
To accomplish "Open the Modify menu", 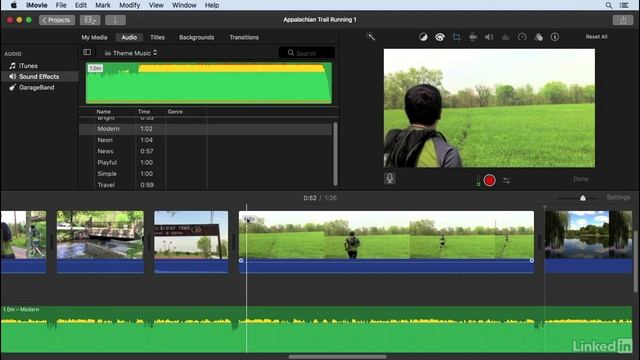I will tap(129, 5).
